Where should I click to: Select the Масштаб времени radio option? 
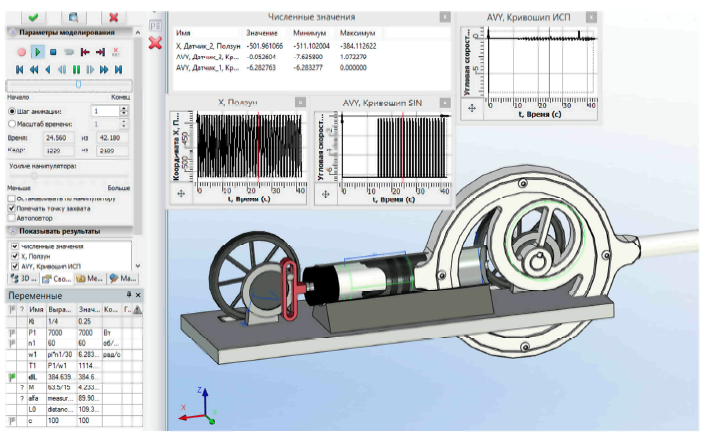(x=12, y=123)
